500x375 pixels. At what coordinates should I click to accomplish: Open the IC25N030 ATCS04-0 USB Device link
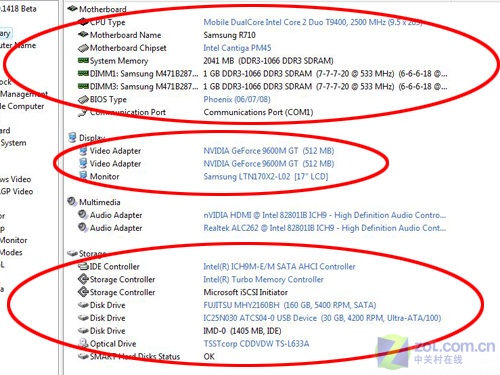pos(322,318)
